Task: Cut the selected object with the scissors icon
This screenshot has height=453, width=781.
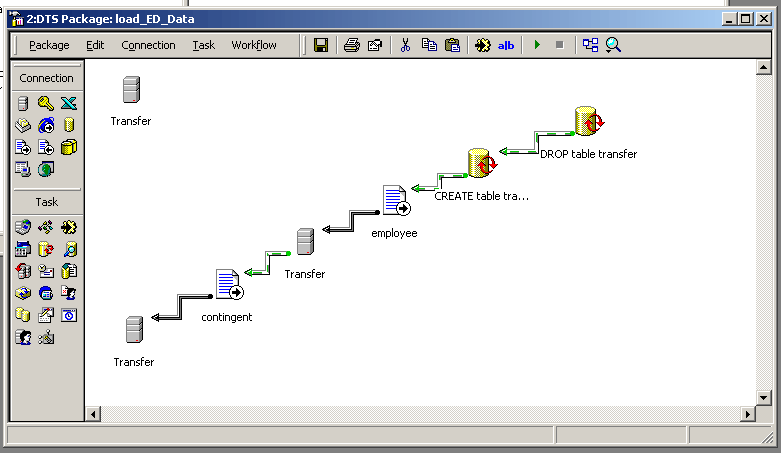Action: (405, 45)
